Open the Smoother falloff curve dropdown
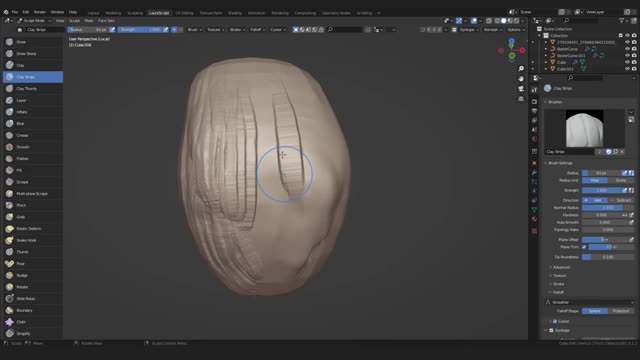Viewport: 640px width, 360px height. (x=589, y=302)
